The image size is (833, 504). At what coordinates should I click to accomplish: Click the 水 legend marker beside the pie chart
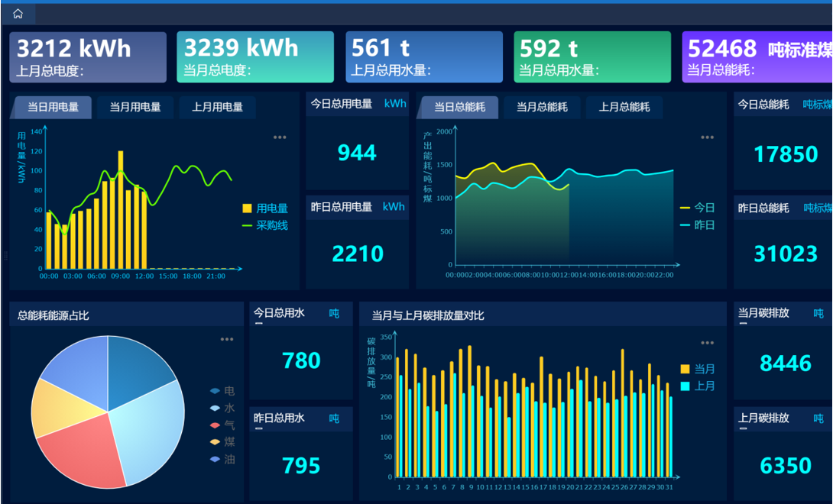216,409
